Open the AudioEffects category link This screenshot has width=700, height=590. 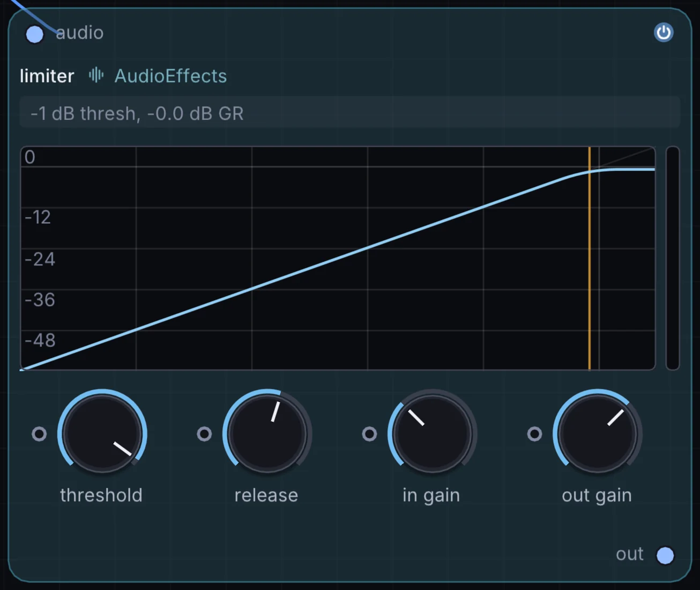pyautogui.click(x=170, y=76)
